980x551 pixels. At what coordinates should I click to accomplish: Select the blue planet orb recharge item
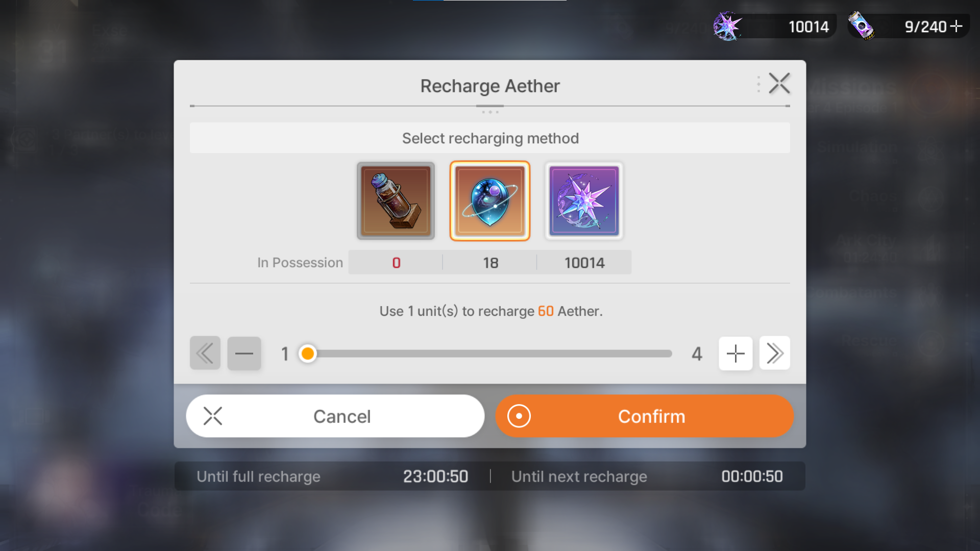(x=490, y=201)
